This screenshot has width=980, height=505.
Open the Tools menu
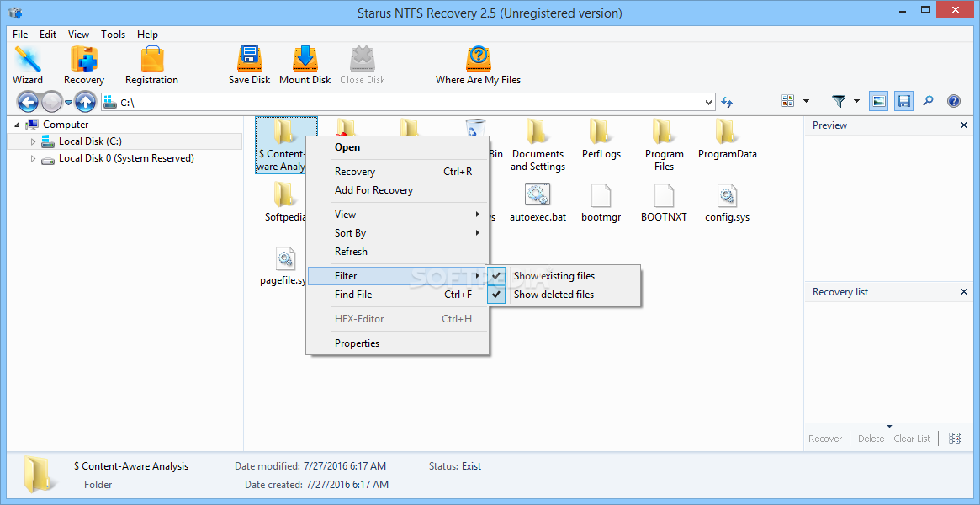point(113,35)
